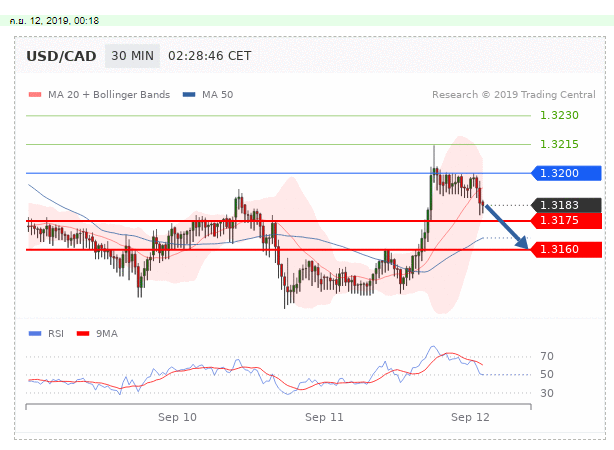Click the red 1.3160 support price tag
The height and width of the screenshot is (450, 614).
click(566, 249)
